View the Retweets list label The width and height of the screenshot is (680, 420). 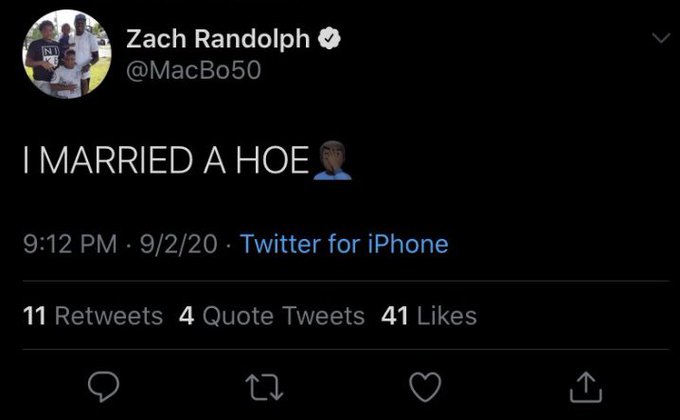[x=108, y=317]
